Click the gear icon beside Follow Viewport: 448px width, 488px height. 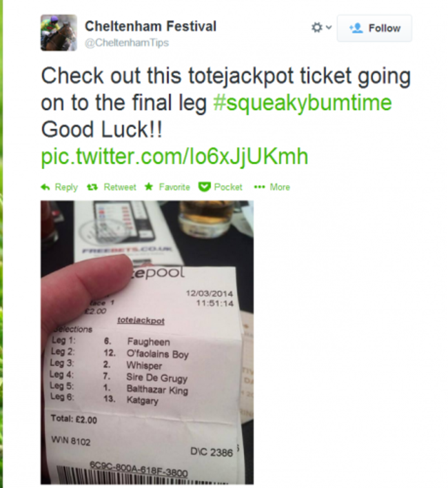[317, 28]
